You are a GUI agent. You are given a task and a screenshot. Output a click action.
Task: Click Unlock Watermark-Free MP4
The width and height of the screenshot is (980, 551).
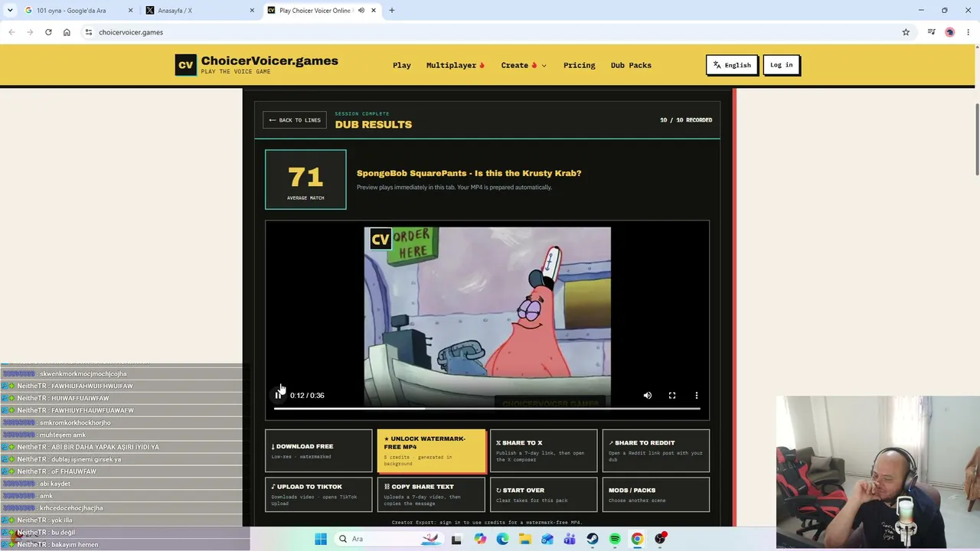coord(431,451)
